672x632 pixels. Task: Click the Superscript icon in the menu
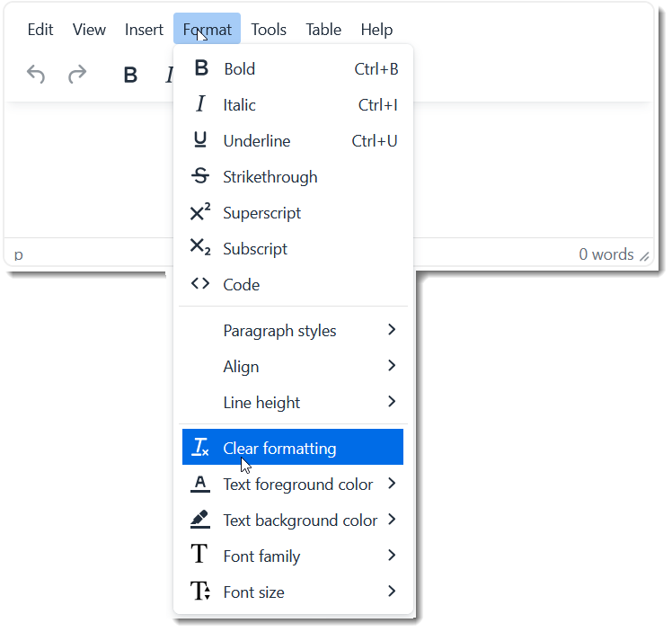coord(200,211)
